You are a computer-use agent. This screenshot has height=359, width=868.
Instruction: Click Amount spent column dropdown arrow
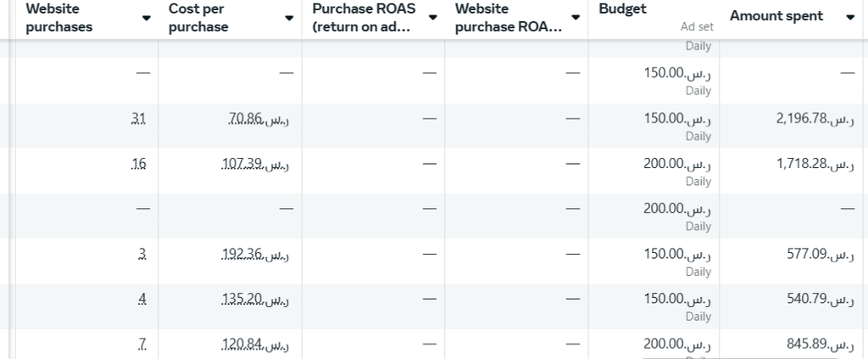850,18
